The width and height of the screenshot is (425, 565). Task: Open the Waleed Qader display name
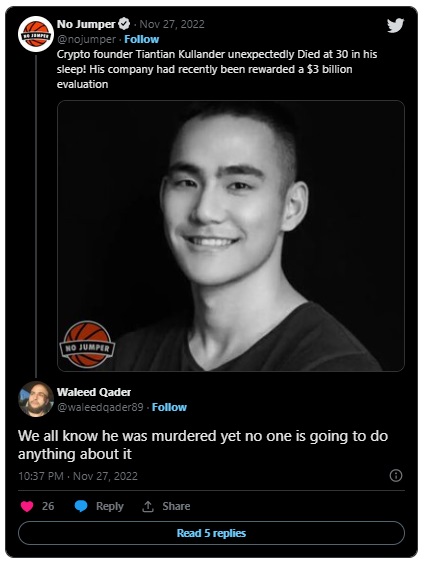pyautogui.click(x=94, y=392)
